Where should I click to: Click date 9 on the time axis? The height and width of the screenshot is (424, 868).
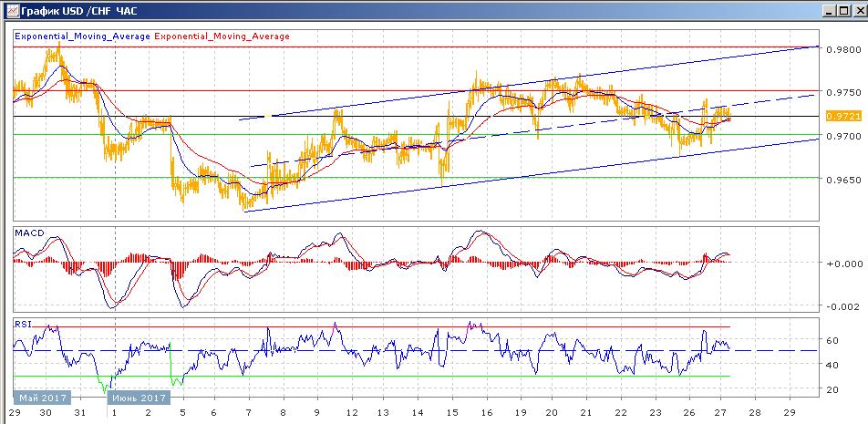click(x=317, y=413)
